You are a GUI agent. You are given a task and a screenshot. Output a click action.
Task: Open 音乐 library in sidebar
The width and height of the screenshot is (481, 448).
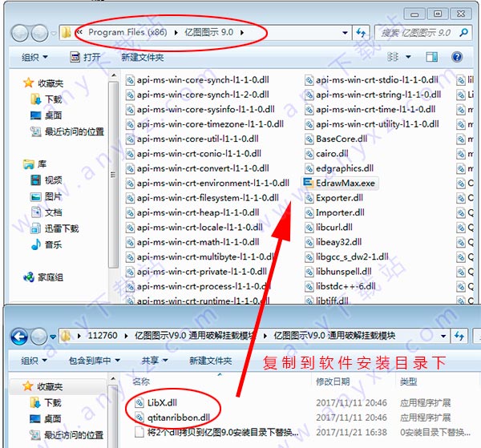click(46, 244)
